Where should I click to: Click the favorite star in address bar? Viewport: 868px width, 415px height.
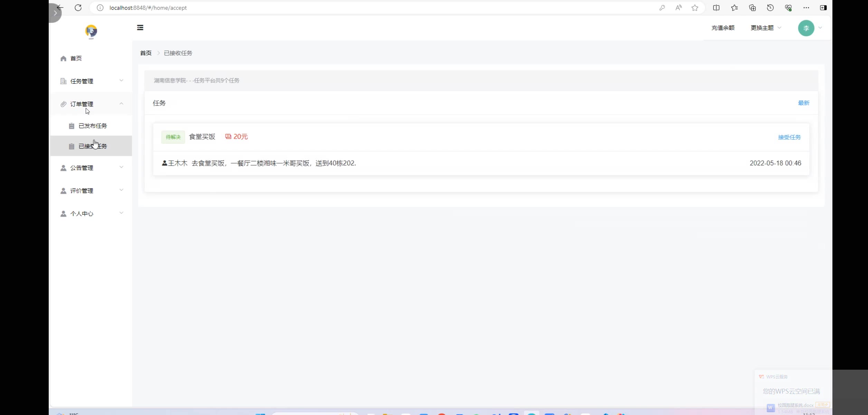[x=695, y=8]
